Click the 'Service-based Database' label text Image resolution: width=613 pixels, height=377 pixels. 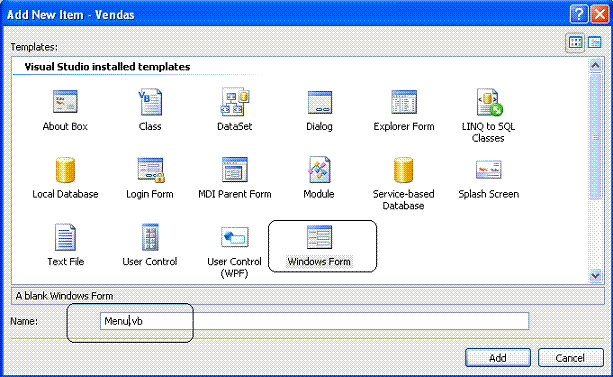403,200
